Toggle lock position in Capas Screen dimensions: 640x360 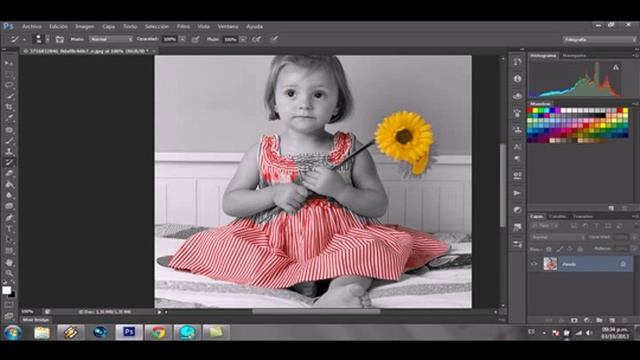pyautogui.click(x=570, y=249)
